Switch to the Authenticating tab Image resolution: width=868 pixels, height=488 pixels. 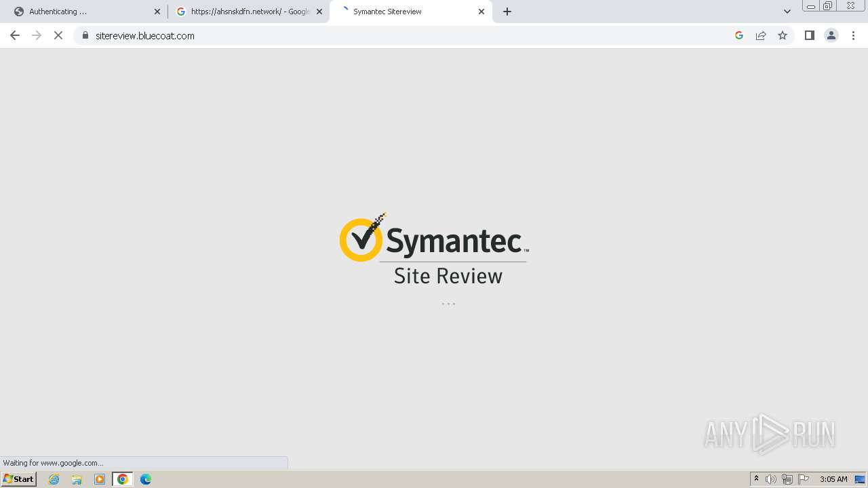coord(85,12)
